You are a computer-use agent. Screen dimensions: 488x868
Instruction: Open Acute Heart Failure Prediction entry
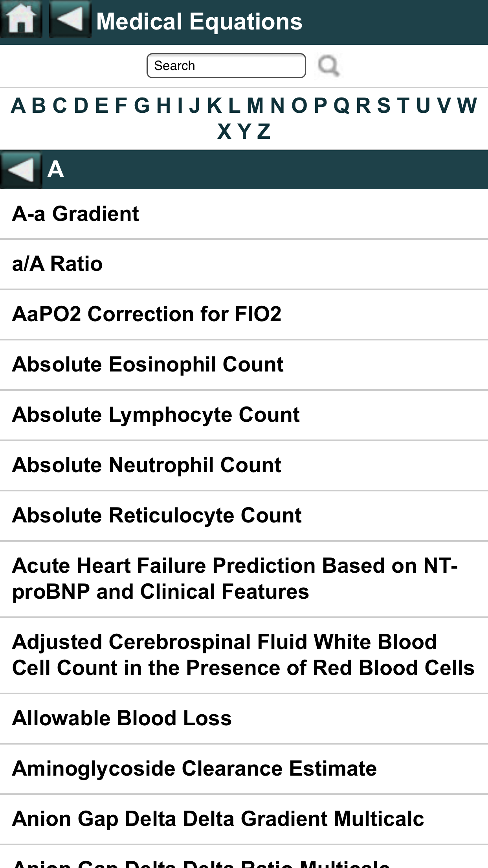(235, 579)
